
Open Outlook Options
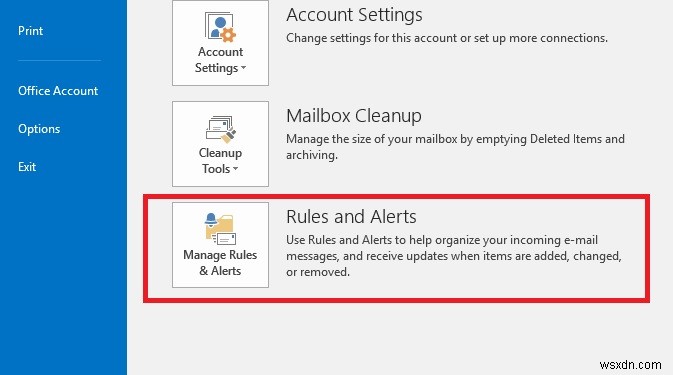39,129
